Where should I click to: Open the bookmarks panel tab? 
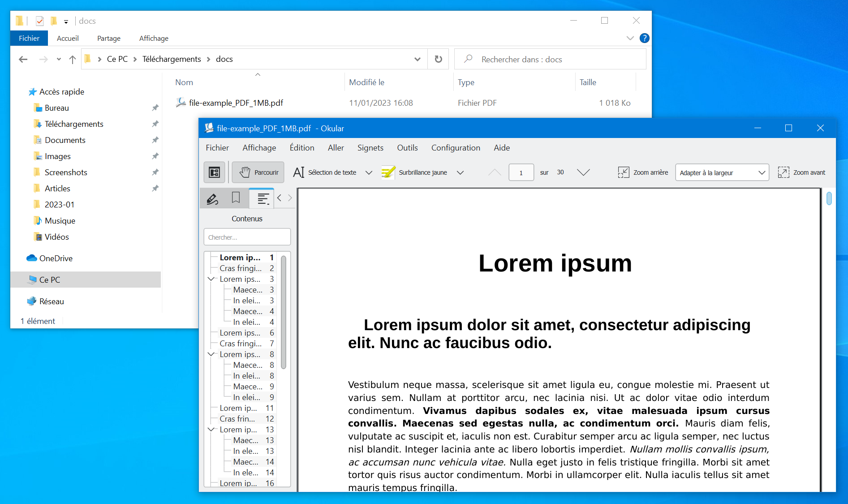click(236, 198)
